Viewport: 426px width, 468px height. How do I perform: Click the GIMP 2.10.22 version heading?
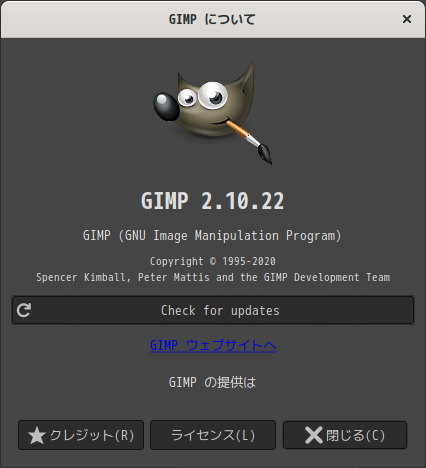(213, 201)
